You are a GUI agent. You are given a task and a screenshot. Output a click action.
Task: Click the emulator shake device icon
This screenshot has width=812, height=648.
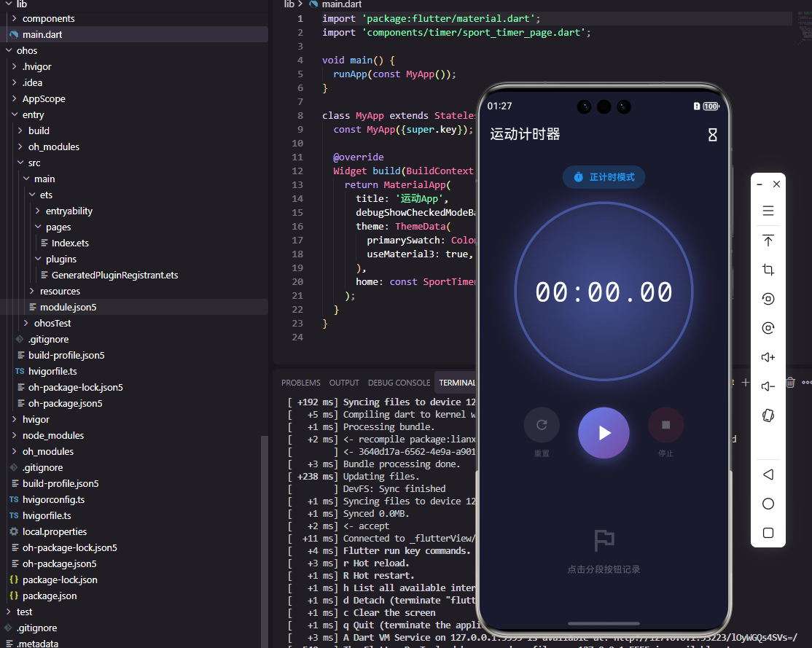[x=768, y=415]
